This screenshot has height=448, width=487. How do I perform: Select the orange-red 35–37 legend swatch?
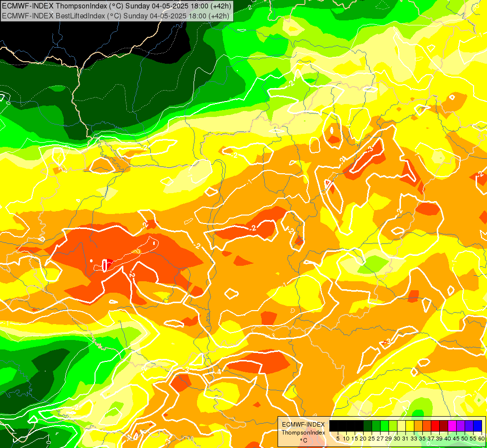(427, 426)
